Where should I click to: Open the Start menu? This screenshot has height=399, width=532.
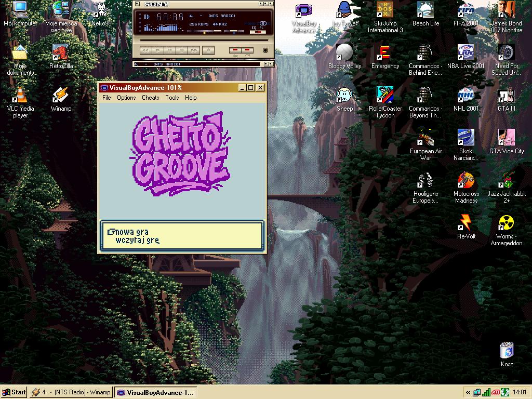click(x=14, y=392)
